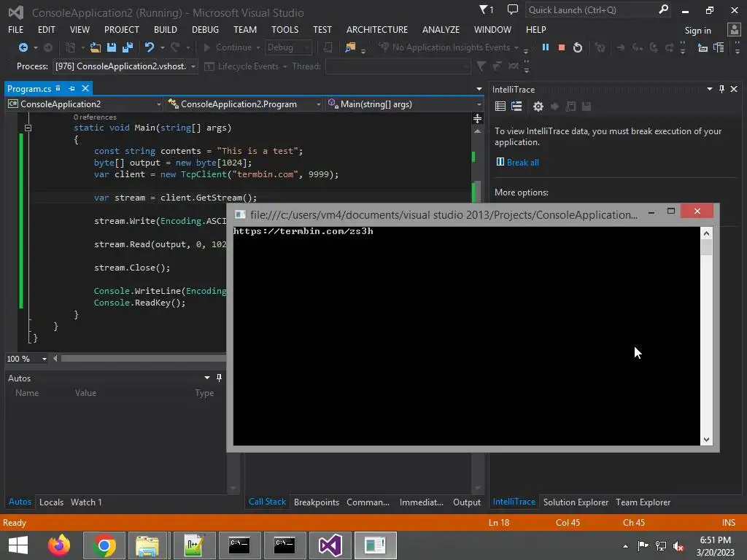Open the TOOLS menu
747x560 pixels.
(285, 29)
